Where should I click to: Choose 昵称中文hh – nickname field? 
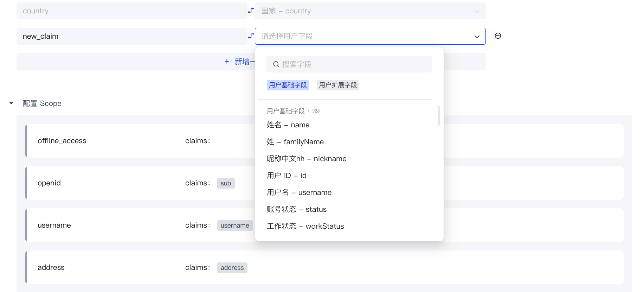click(306, 159)
